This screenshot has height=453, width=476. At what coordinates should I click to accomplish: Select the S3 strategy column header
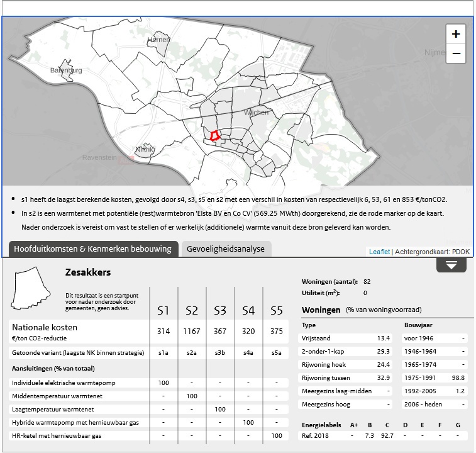pos(220,311)
